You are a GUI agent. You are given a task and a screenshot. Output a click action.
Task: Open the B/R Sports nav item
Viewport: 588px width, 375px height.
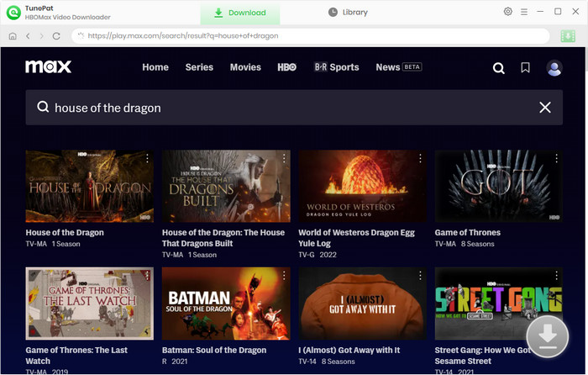(x=336, y=67)
